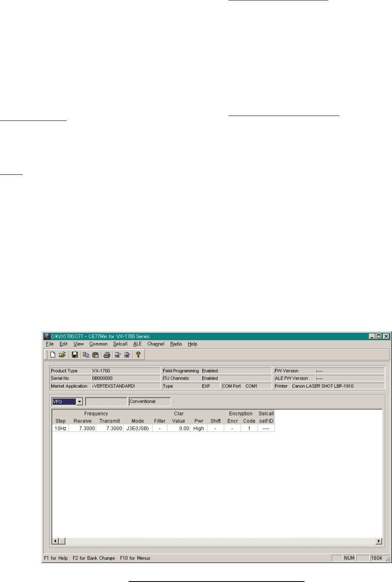The image size is (392, 582).
Task: Click the horizontal scrollbar right arrow
Action: 379,541
